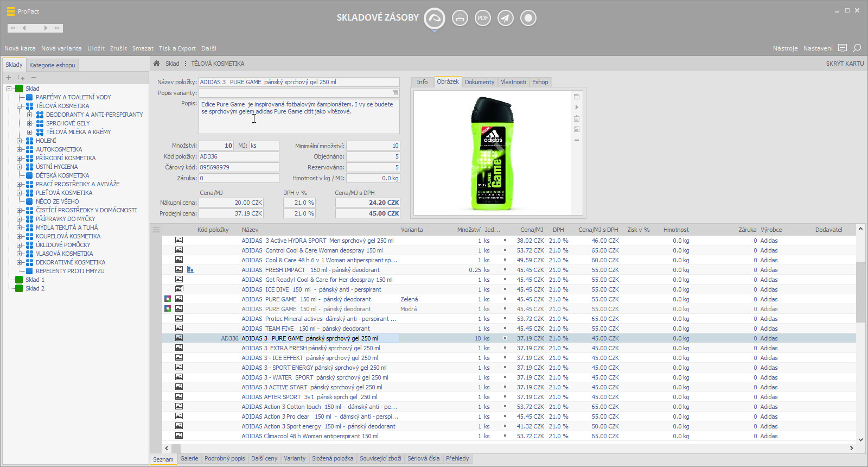The image size is (868, 467).
Task: Click Nová karta command
Action: [x=20, y=48]
